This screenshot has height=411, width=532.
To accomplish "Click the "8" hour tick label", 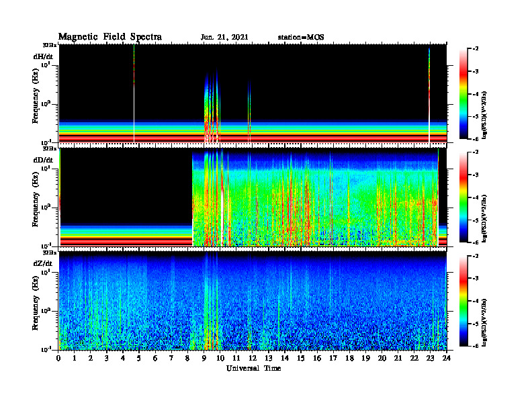I will click(187, 359).
